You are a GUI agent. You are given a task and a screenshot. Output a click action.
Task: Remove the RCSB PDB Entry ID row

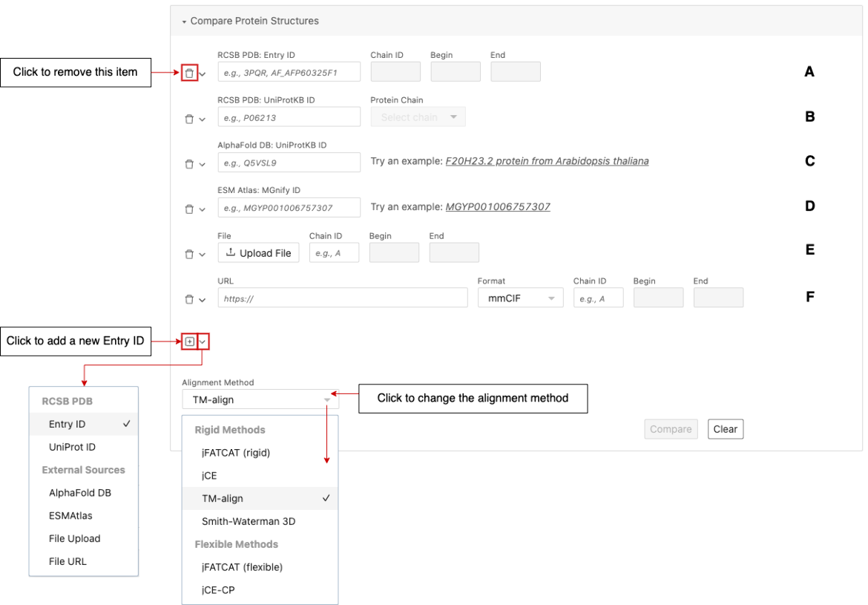190,72
